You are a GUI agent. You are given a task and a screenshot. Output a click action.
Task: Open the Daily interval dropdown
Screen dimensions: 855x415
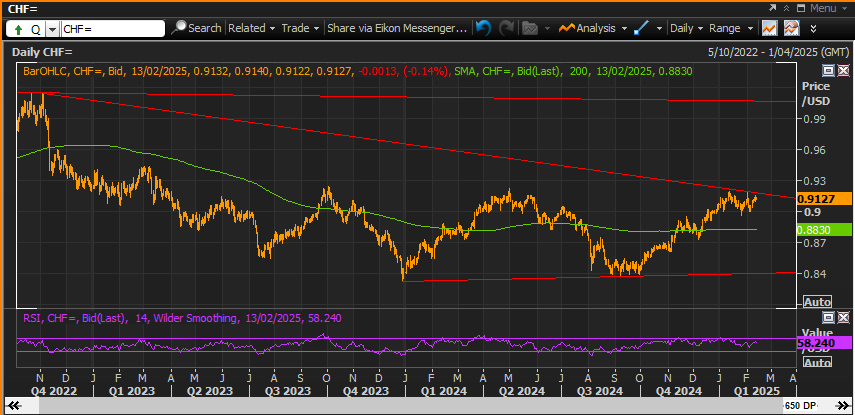[x=687, y=28]
